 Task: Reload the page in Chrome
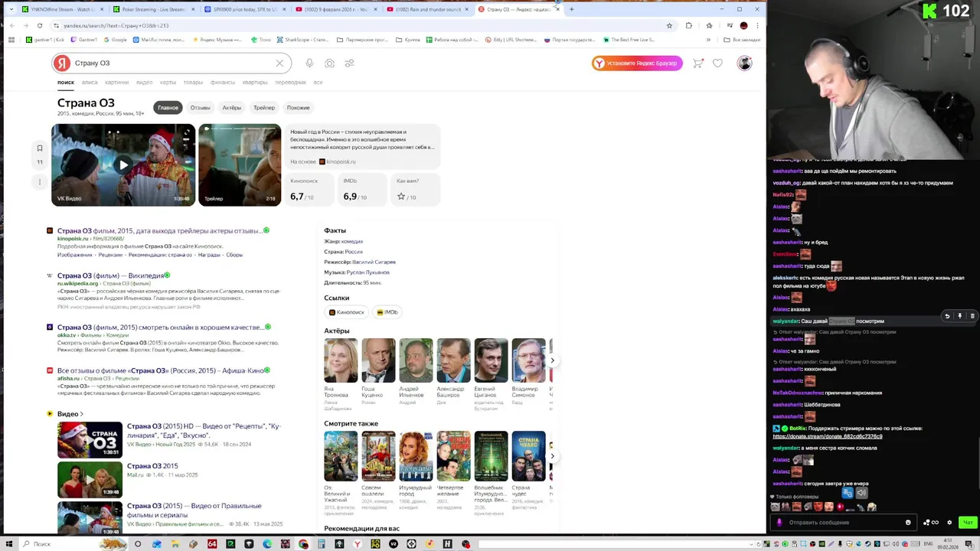point(39,25)
